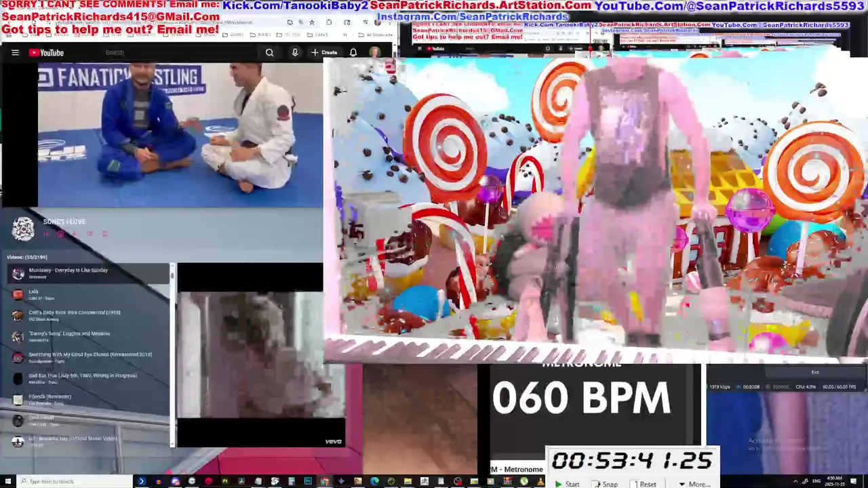Activate YouTube voice search microphone
This screenshot has width=868, height=488.
294,52
